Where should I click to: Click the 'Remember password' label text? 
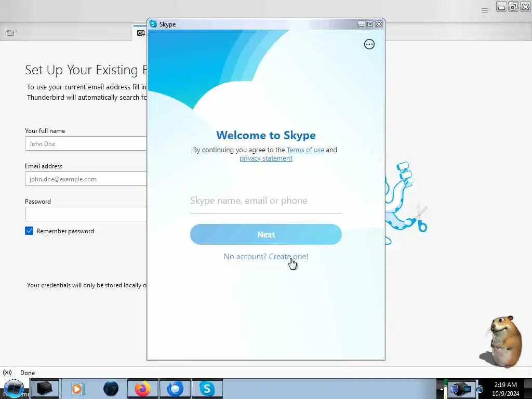[x=65, y=231]
